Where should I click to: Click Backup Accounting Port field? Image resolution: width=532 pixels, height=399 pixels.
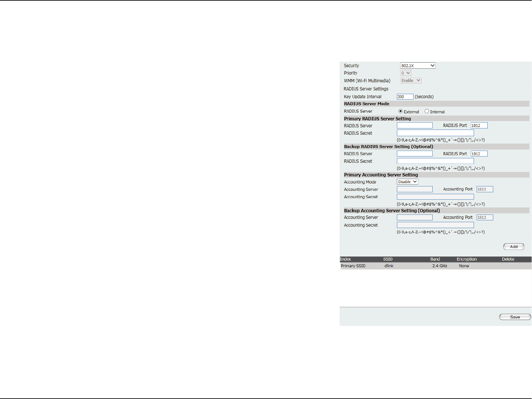485,217
